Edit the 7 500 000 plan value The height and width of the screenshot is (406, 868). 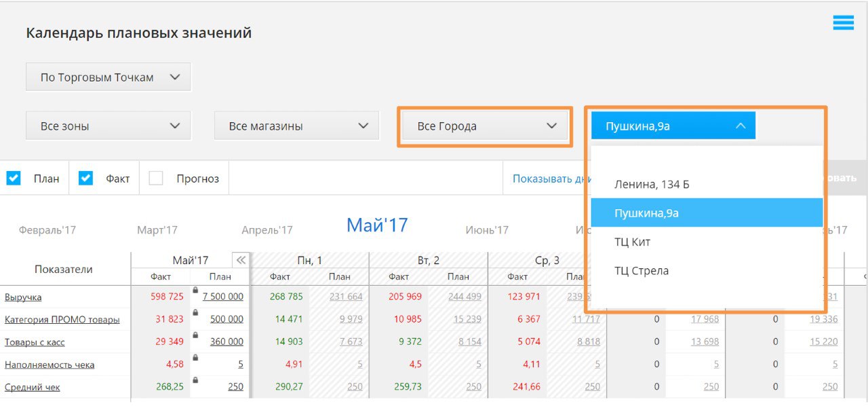[222, 297]
